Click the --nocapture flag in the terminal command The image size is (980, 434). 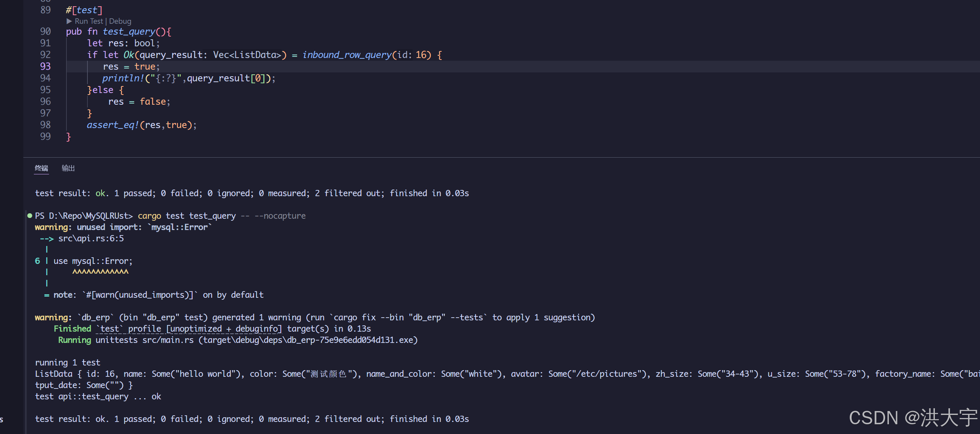click(x=280, y=216)
